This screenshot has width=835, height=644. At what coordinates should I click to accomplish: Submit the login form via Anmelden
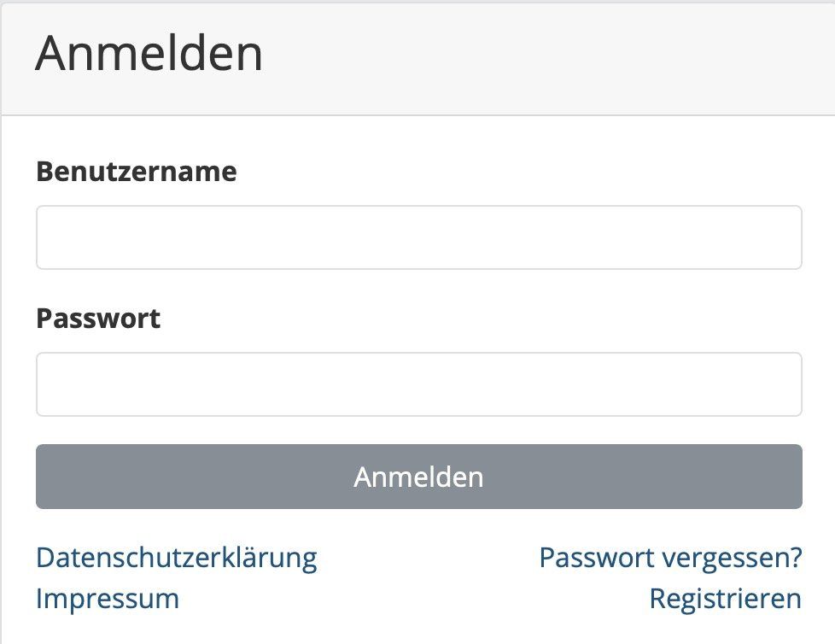tap(418, 477)
